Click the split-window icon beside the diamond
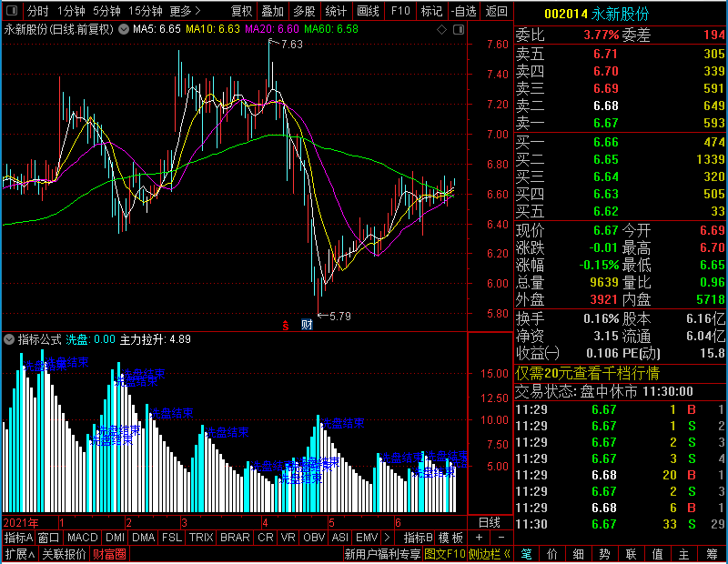This screenshot has height=564, width=728. [x=459, y=30]
